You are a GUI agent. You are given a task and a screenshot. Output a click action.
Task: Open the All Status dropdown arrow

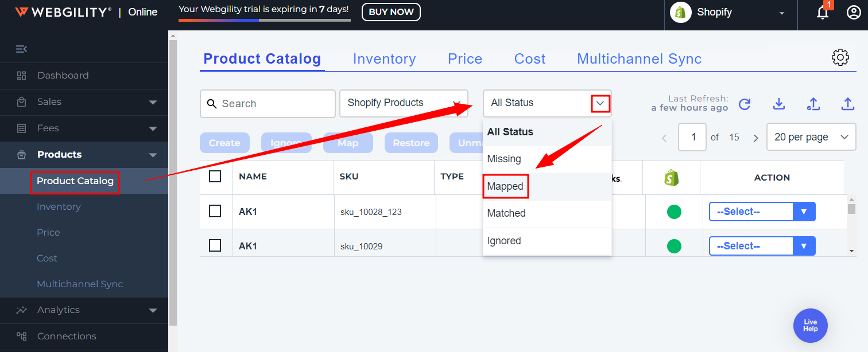[600, 103]
